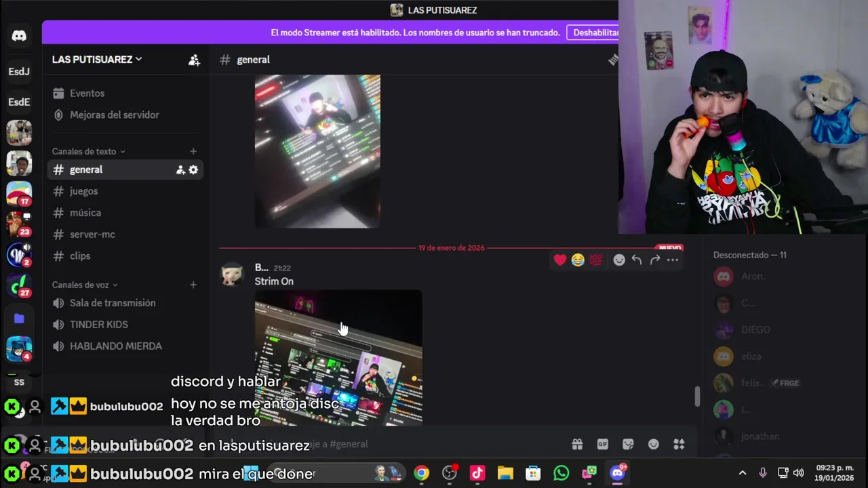React with the red heart emoji
Viewport: 868px width, 488px height.
pos(559,260)
